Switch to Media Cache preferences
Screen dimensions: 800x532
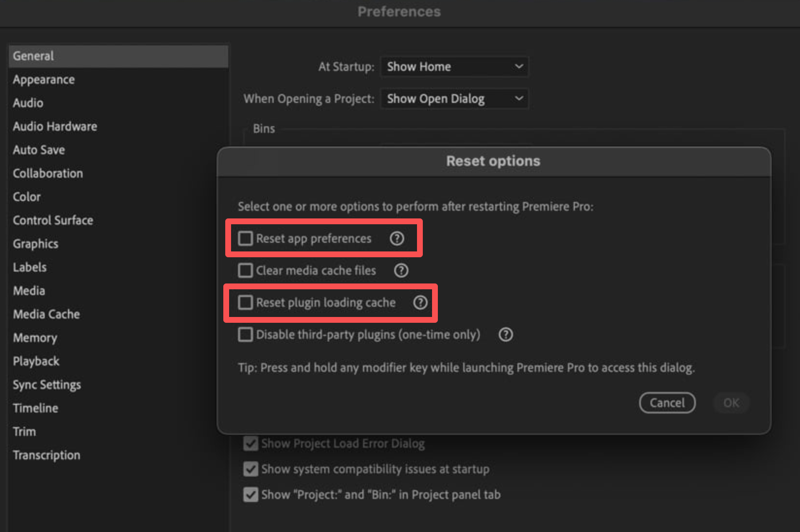(47, 314)
